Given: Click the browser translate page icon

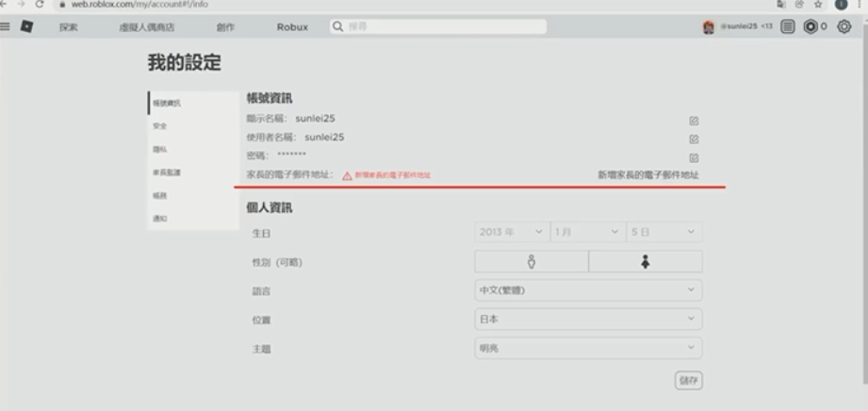Looking at the screenshot, I should click(x=781, y=4).
